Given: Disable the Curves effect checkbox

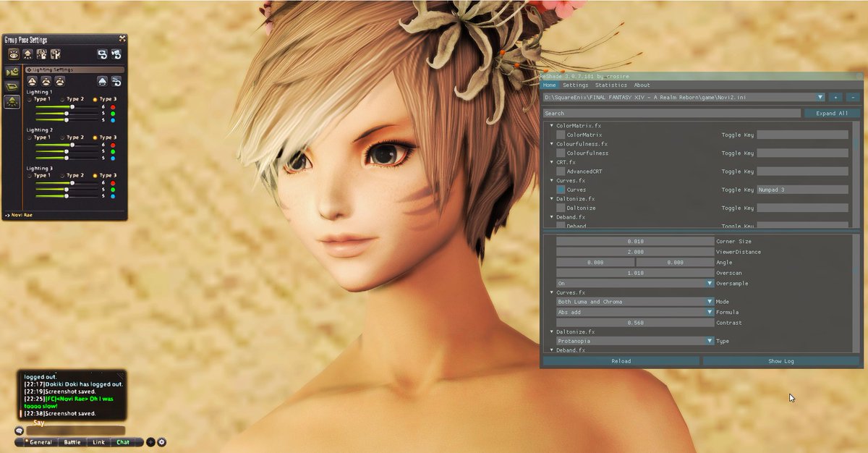Looking at the screenshot, I should pyautogui.click(x=561, y=190).
